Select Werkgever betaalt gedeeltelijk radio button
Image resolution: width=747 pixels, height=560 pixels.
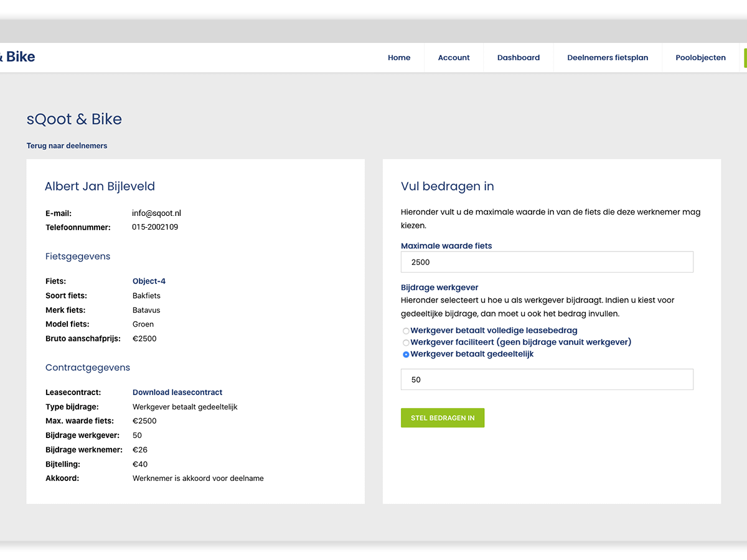pos(406,355)
